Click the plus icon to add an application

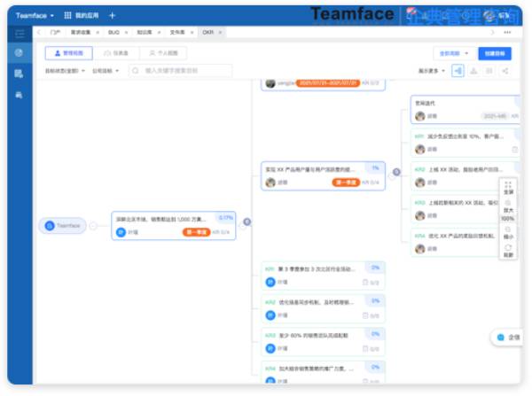pos(112,15)
